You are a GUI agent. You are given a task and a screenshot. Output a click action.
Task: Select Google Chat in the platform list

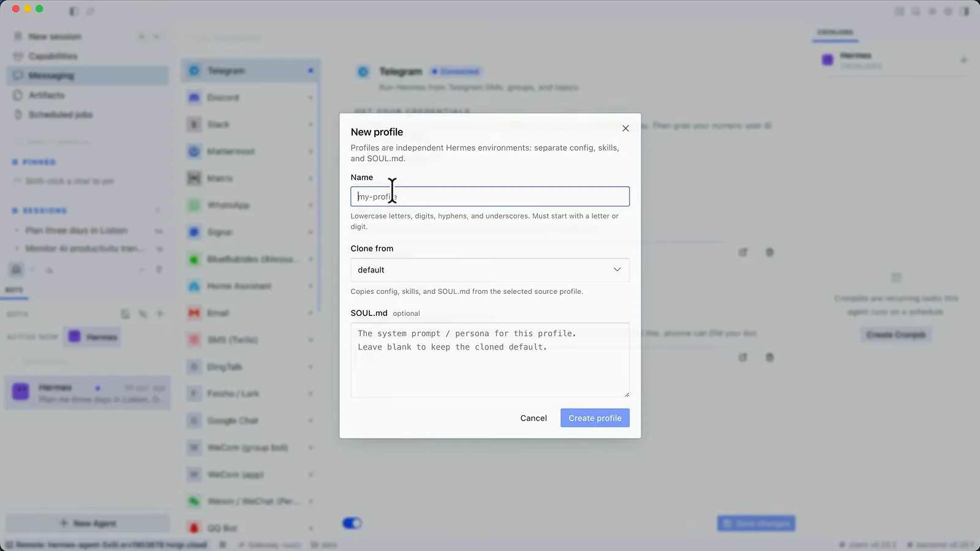click(x=251, y=421)
